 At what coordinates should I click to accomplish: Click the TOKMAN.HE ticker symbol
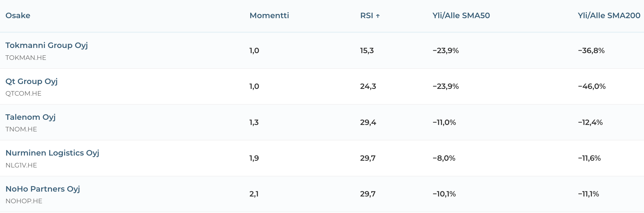click(x=26, y=58)
